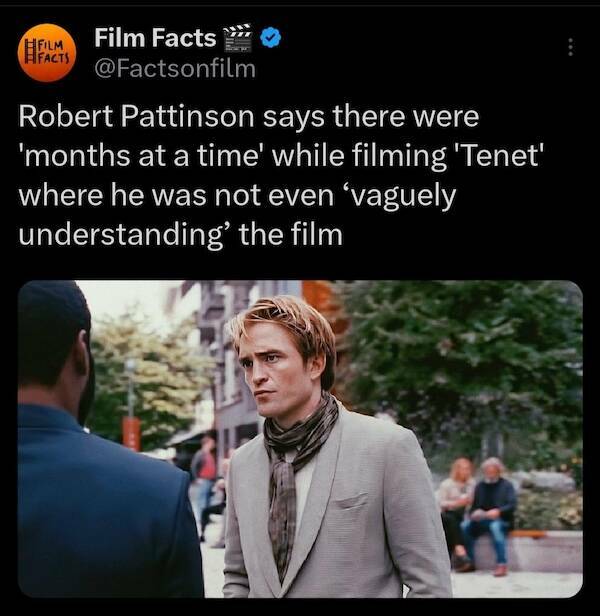Click the orange signpost in photo background

pos(131,434)
